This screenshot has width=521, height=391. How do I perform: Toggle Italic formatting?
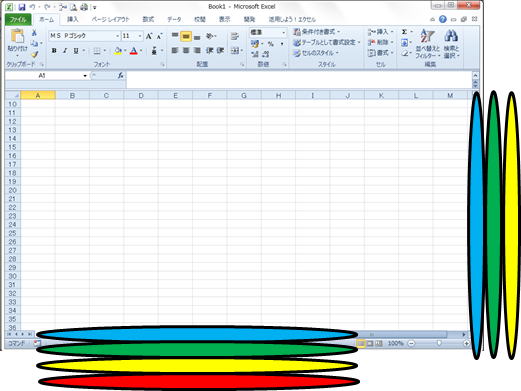[x=65, y=51]
